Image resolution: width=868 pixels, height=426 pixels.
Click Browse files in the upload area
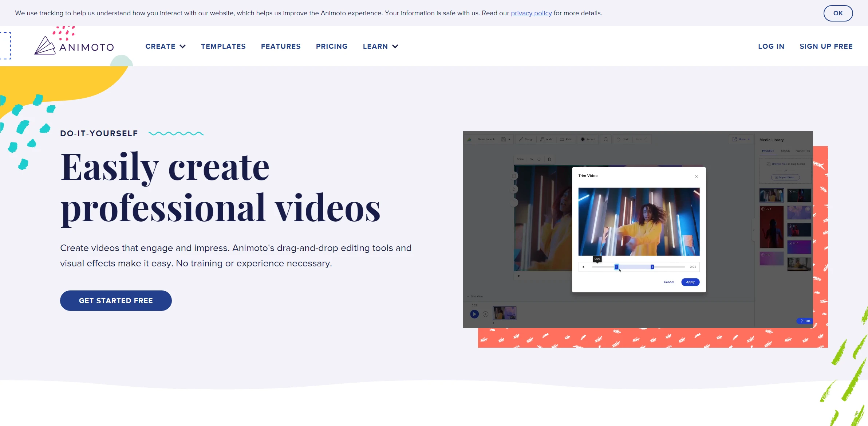click(x=780, y=164)
